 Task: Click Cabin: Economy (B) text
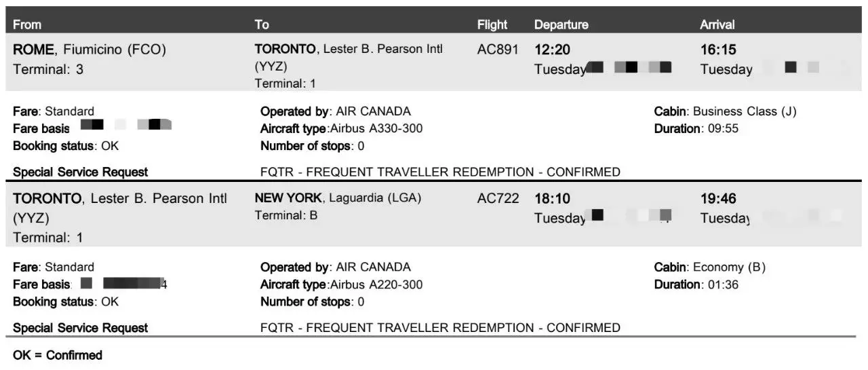click(x=709, y=267)
